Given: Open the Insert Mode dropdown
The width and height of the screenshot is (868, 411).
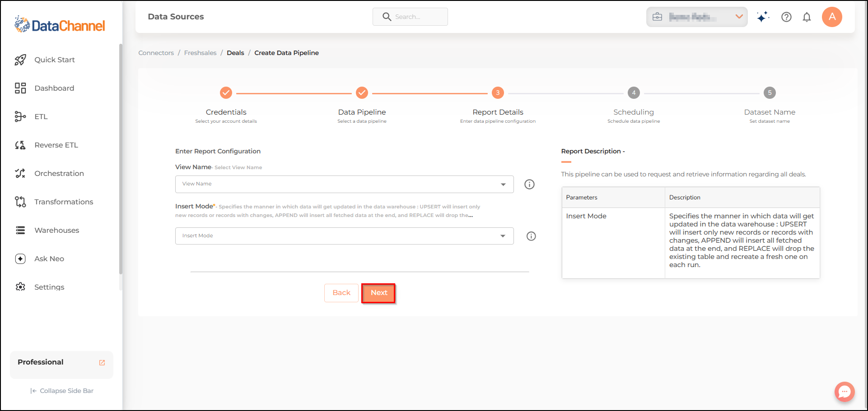Looking at the screenshot, I should pyautogui.click(x=345, y=236).
